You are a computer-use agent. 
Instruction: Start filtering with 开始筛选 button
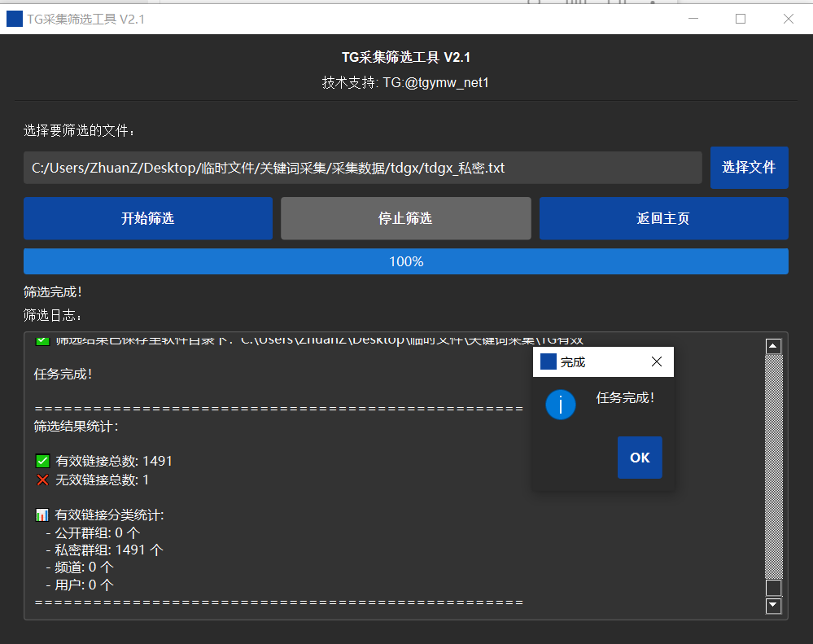coord(148,218)
